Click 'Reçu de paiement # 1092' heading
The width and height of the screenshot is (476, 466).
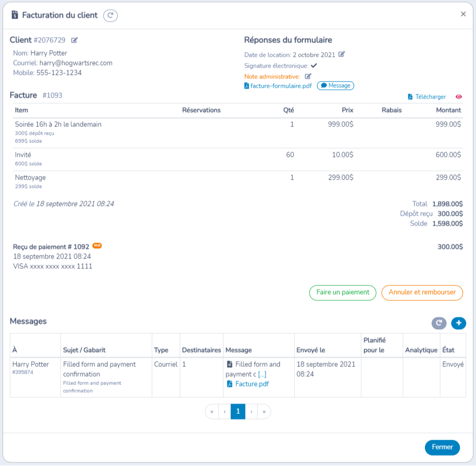coord(51,247)
